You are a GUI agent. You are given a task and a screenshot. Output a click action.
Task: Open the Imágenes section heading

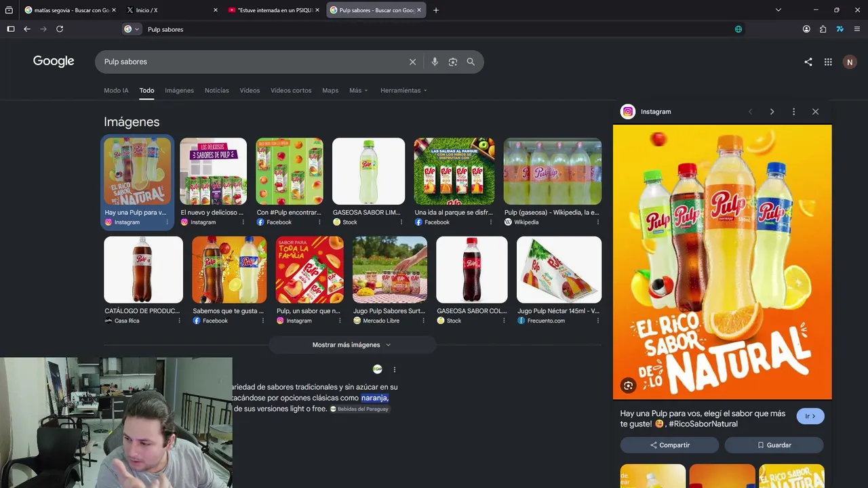pos(132,122)
